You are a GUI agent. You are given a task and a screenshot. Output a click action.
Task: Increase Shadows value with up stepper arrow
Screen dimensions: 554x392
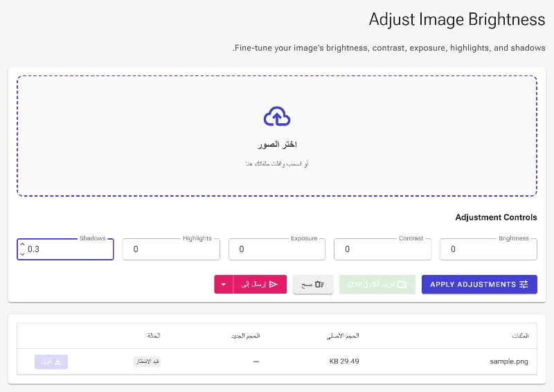click(x=23, y=244)
